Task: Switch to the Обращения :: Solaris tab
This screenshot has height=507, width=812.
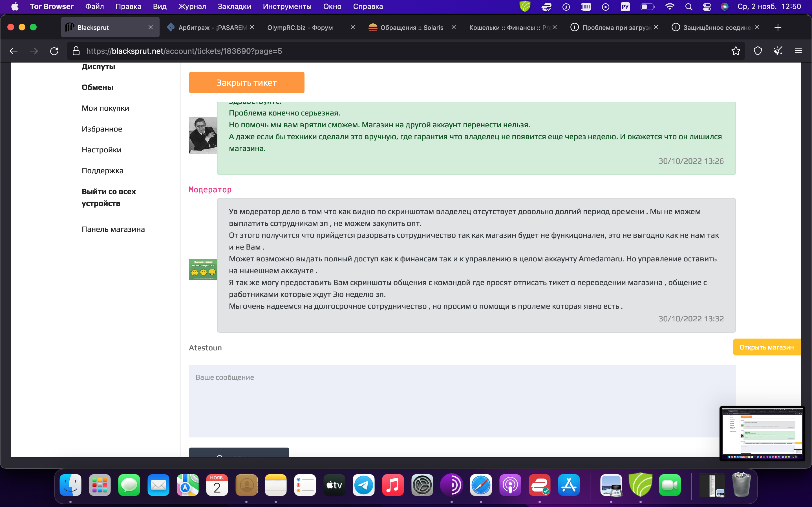Action: pos(411,28)
